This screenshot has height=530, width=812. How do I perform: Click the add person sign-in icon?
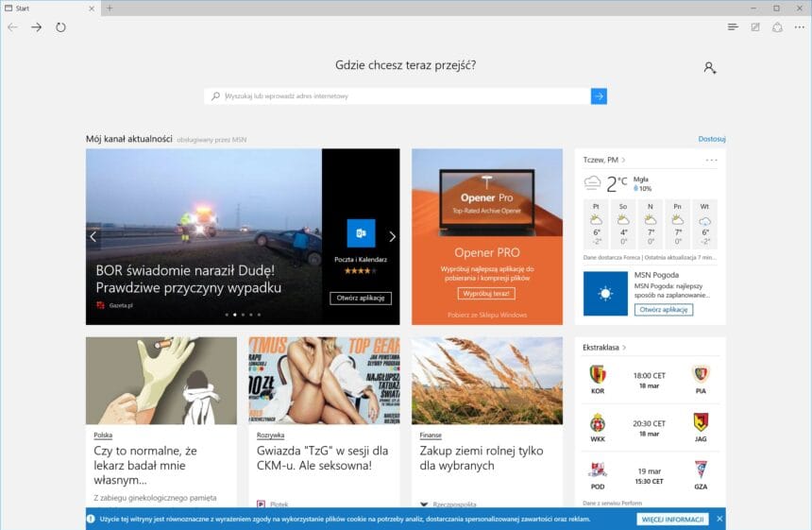coord(710,68)
